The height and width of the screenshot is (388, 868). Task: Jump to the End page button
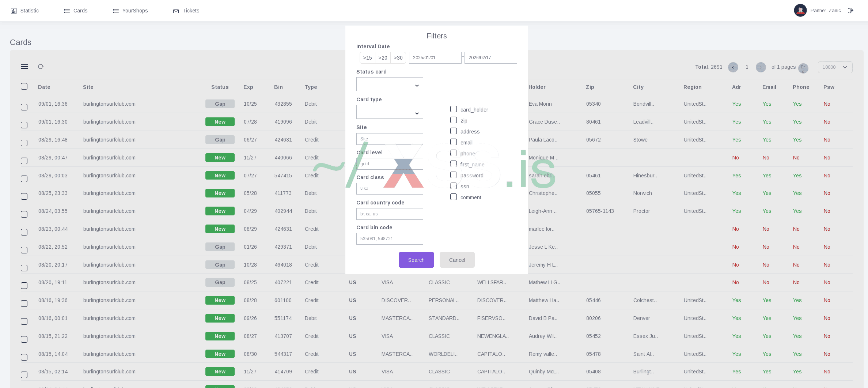click(x=803, y=68)
